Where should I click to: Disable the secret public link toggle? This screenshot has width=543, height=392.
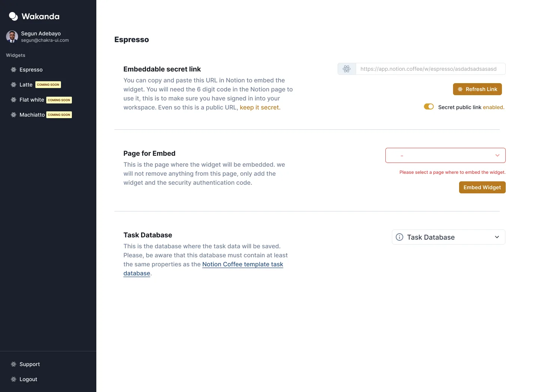tap(429, 107)
